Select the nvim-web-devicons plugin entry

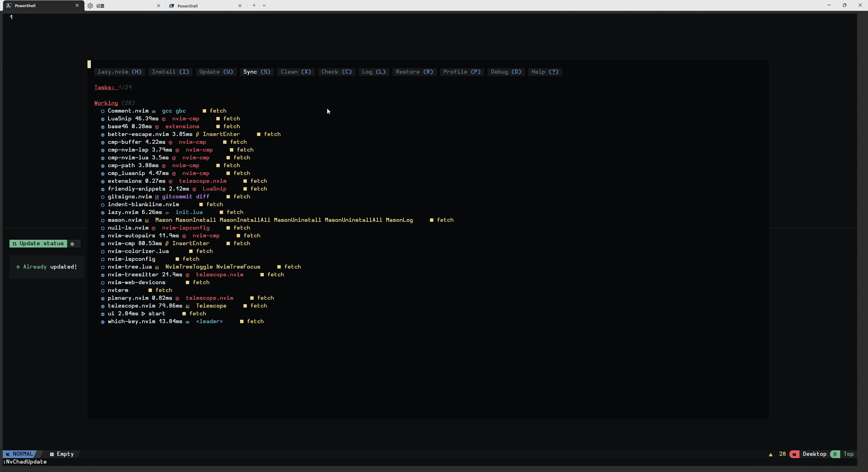tap(155, 282)
